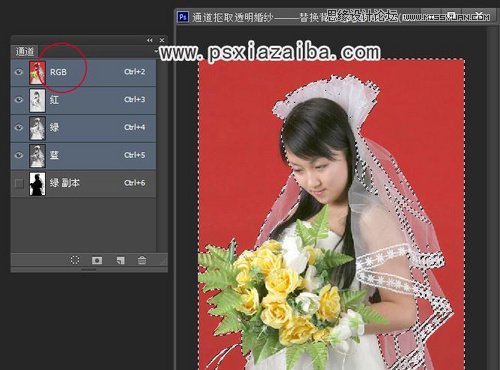This screenshot has height=370, width=500.
Task: Click the 蓝 channel thumbnail
Action: tap(37, 155)
